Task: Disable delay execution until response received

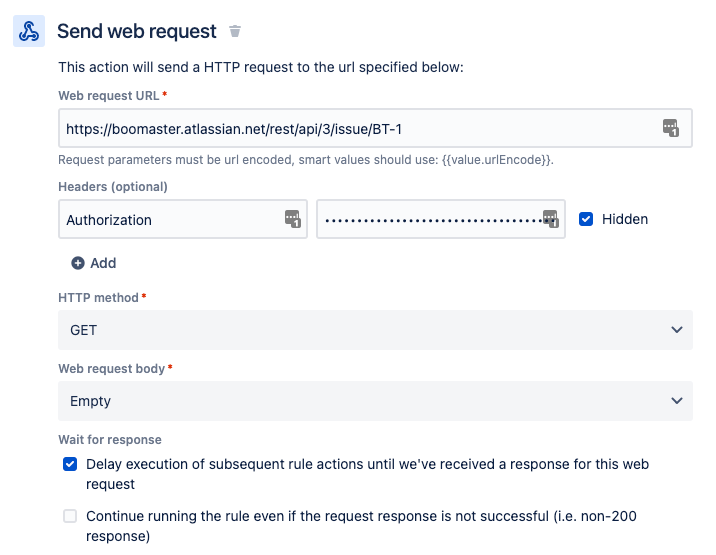Action: [70, 464]
